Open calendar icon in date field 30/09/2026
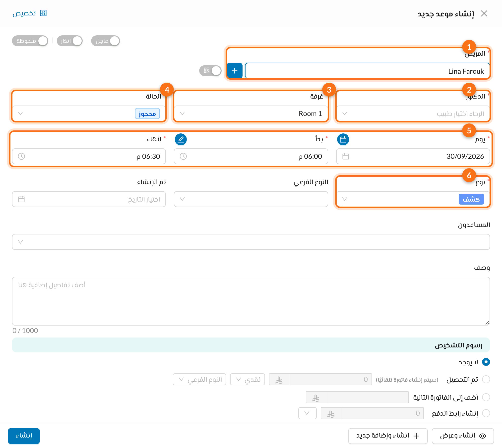 [x=345, y=156]
